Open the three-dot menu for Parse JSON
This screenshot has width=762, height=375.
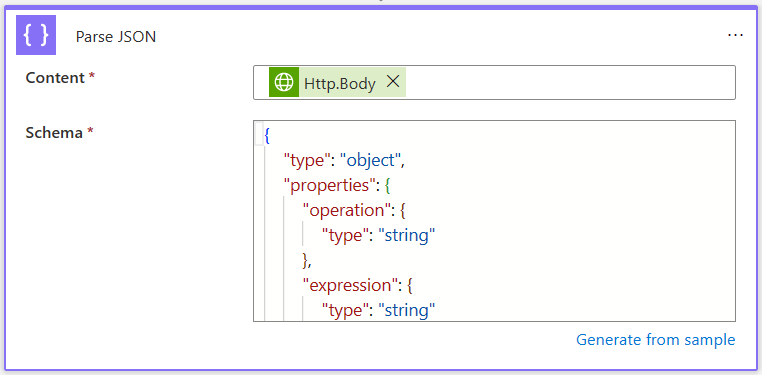pos(735,35)
